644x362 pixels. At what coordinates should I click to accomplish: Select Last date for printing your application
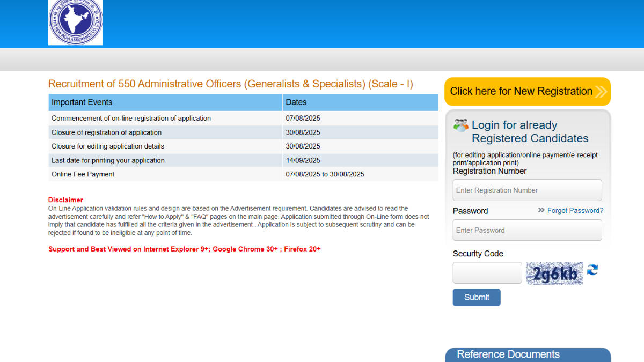click(108, 160)
